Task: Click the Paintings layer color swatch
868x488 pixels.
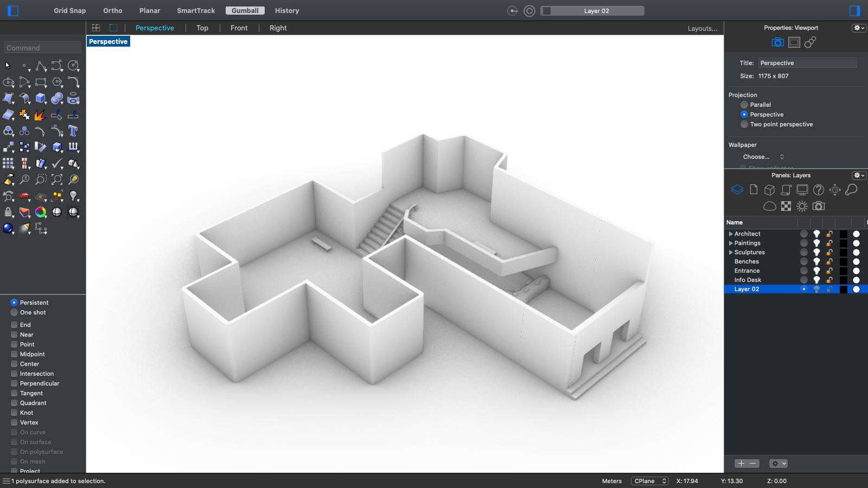Action: tap(843, 243)
